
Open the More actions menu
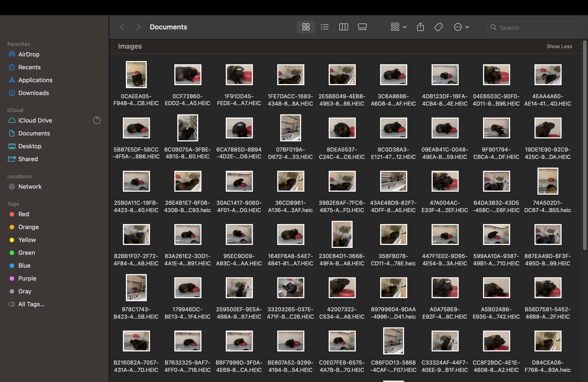click(x=461, y=27)
